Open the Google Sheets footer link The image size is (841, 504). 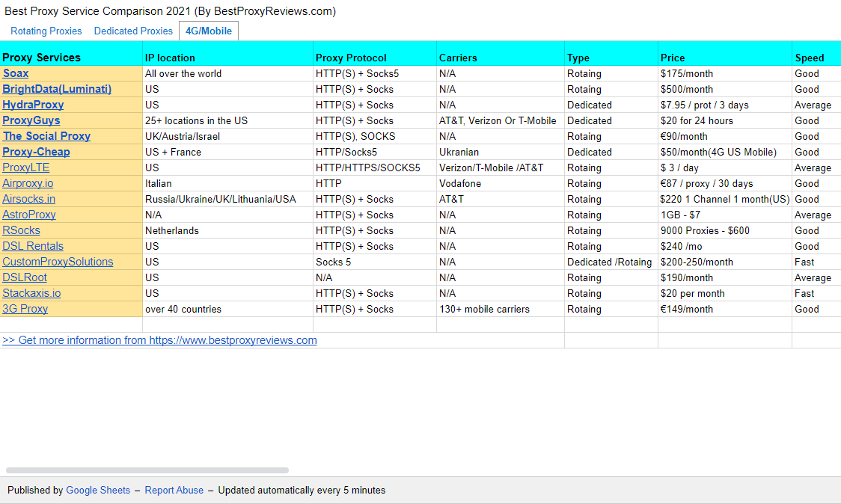coord(98,491)
